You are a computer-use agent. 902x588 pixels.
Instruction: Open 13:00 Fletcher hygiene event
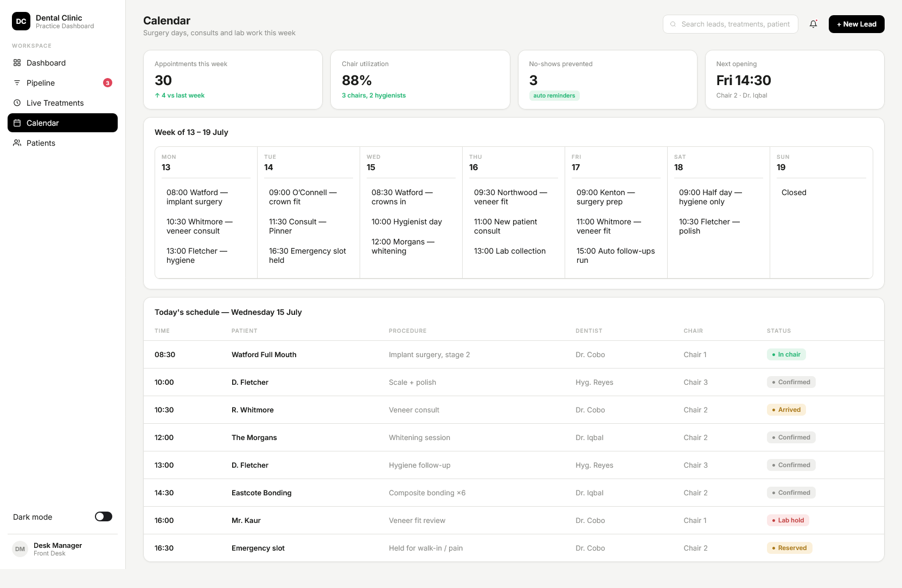point(197,256)
